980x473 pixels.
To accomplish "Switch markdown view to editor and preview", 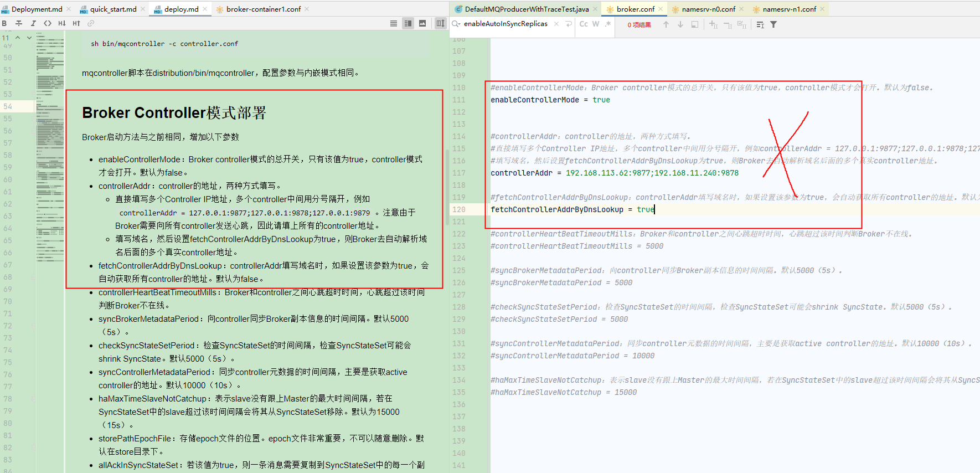I will pos(408,23).
